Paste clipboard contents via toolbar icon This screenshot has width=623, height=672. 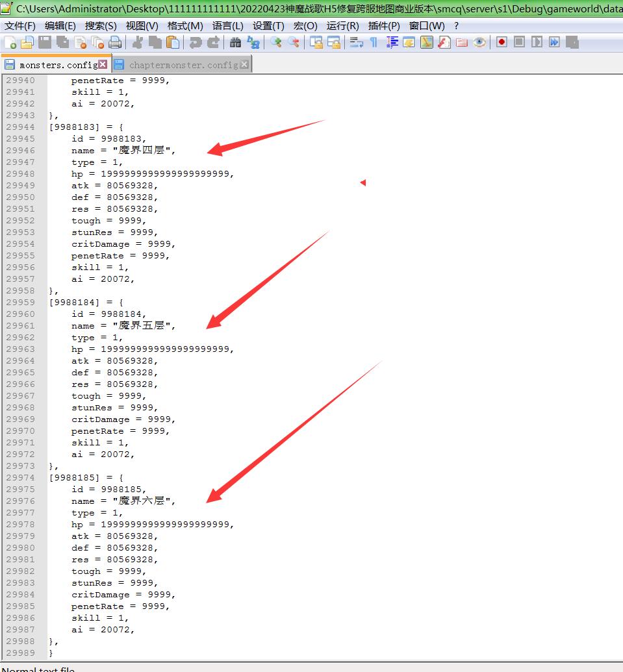pos(173,42)
